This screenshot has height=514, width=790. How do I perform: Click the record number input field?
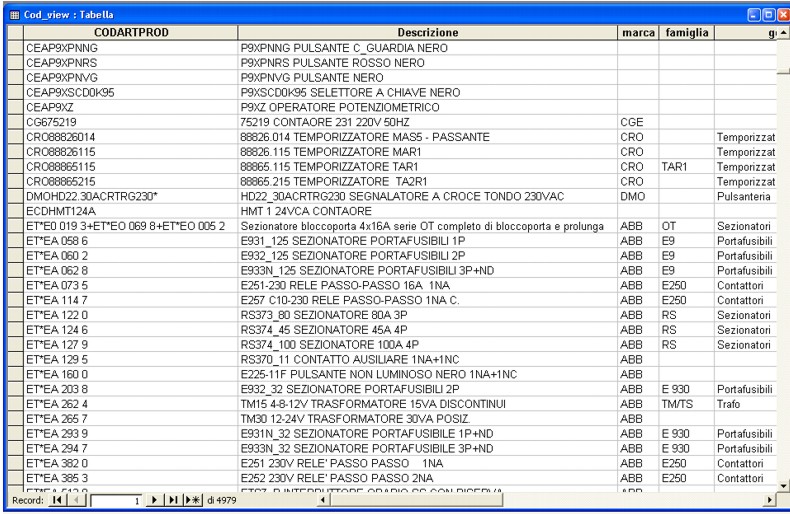(116, 501)
